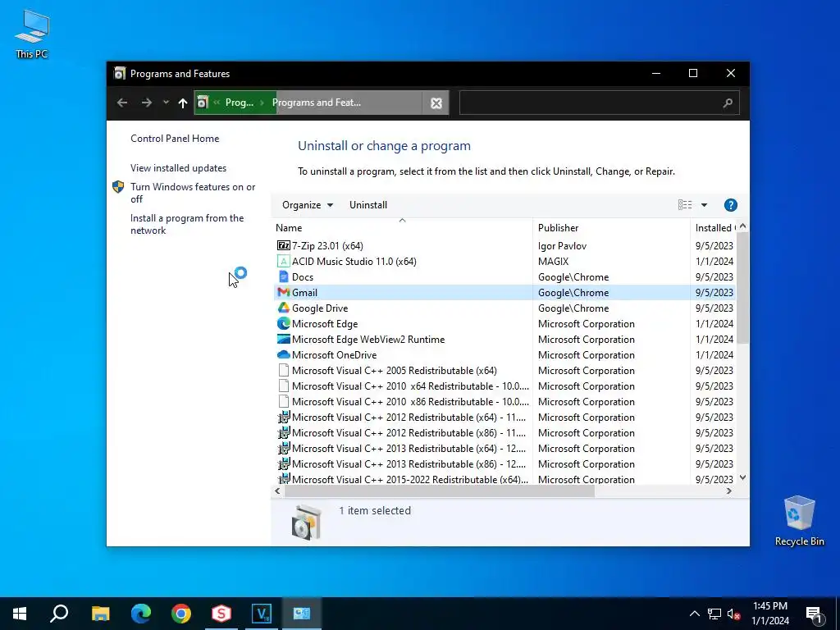Select Microsoft Edge WebView2 Runtime entry
Viewport: 840px width, 630px height.
click(504, 339)
